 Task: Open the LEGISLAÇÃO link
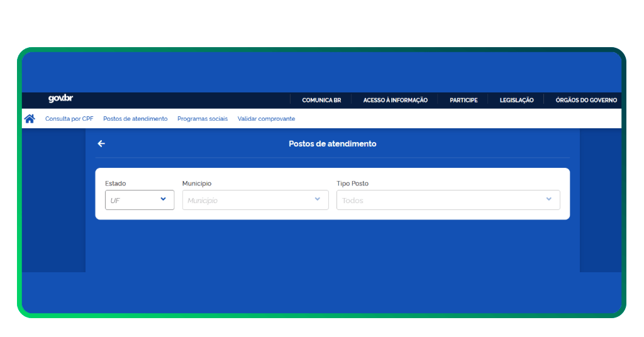(516, 101)
